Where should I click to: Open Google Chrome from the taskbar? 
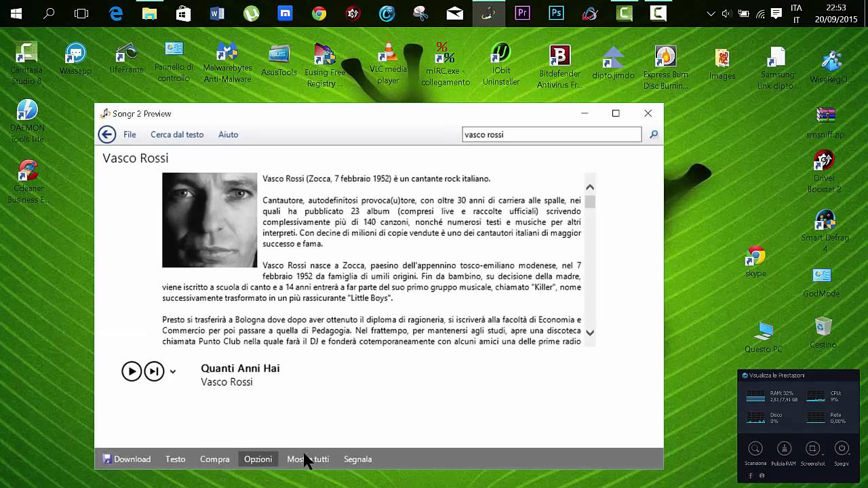click(319, 14)
